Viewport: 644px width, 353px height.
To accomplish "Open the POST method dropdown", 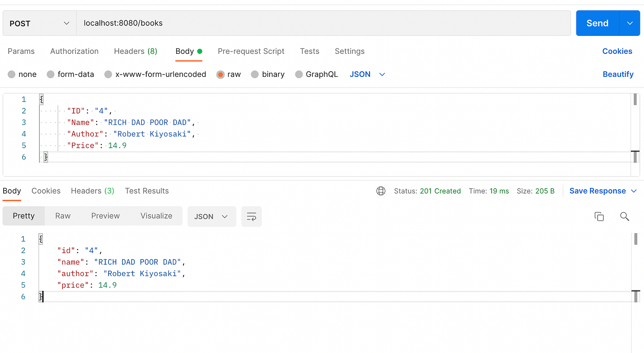I will pyautogui.click(x=40, y=23).
